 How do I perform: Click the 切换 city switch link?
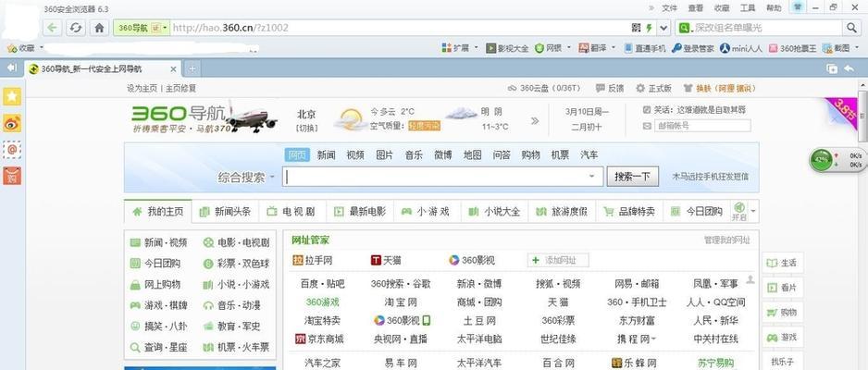[x=306, y=128]
